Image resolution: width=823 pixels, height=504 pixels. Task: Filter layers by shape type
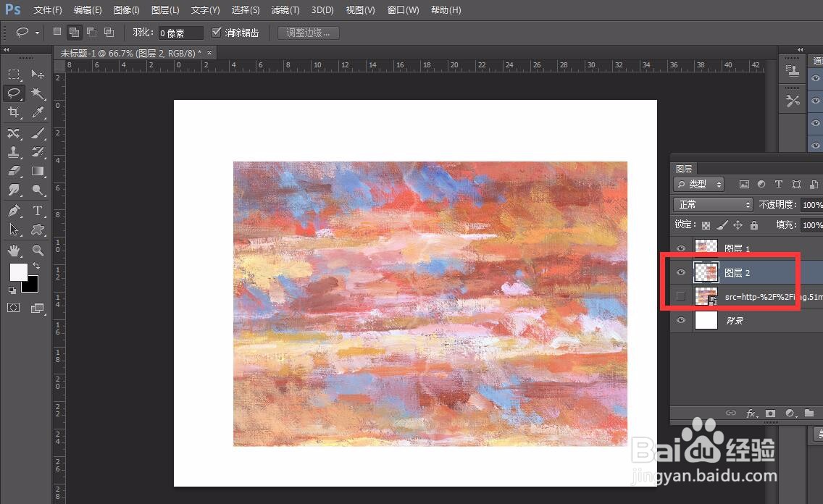click(x=797, y=184)
